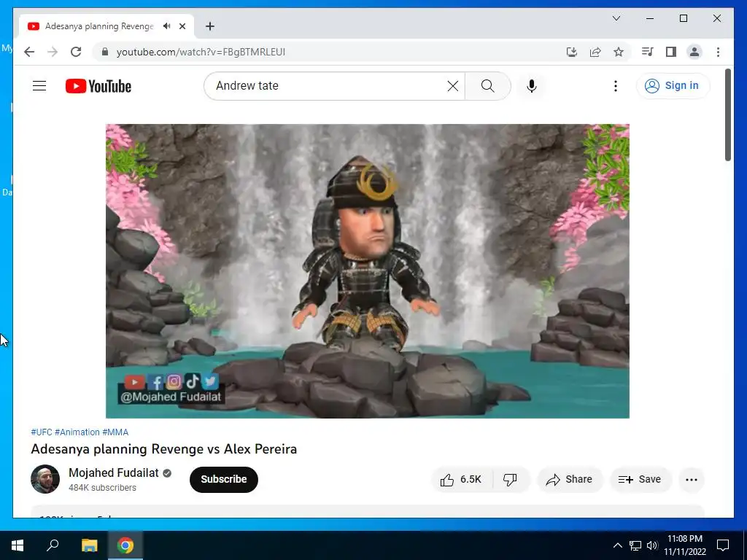747x560 pixels.
Task: Open a new tab with plus
Action: click(210, 26)
